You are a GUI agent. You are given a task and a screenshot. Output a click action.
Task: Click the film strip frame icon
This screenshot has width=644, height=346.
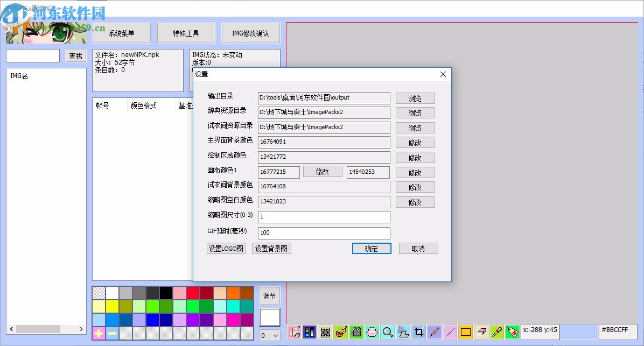click(325, 332)
